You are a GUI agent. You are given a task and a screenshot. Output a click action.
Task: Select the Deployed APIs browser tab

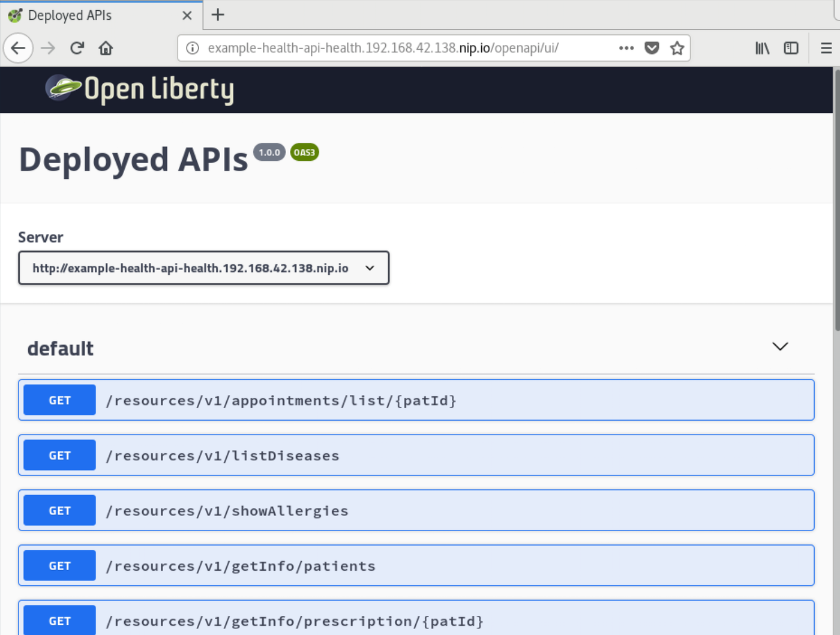pyautogui.click(x=101, y=16)
